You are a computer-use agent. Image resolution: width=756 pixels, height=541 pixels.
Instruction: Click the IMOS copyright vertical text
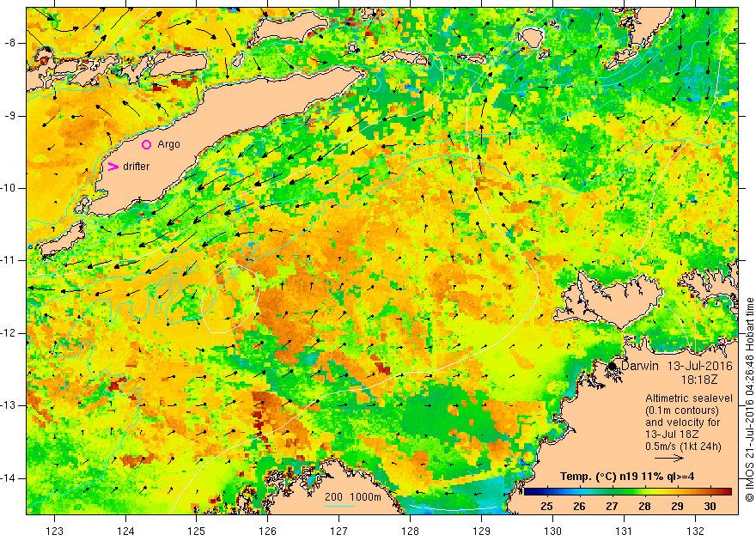[749, 400]
